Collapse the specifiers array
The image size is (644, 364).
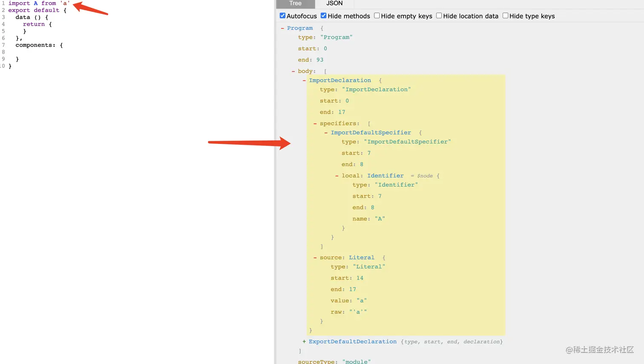pyautogui.click(x=315, y=123)
